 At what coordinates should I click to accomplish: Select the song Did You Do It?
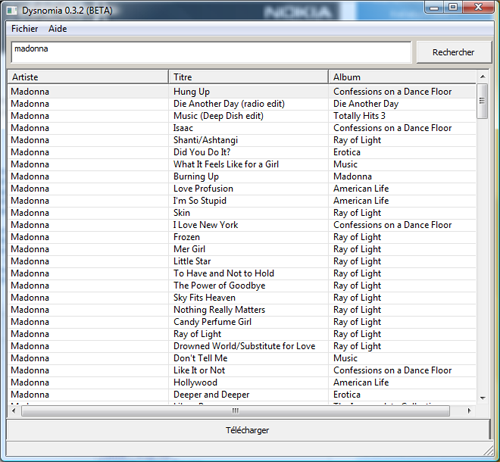pyautogui.click(x=202, y=152)
